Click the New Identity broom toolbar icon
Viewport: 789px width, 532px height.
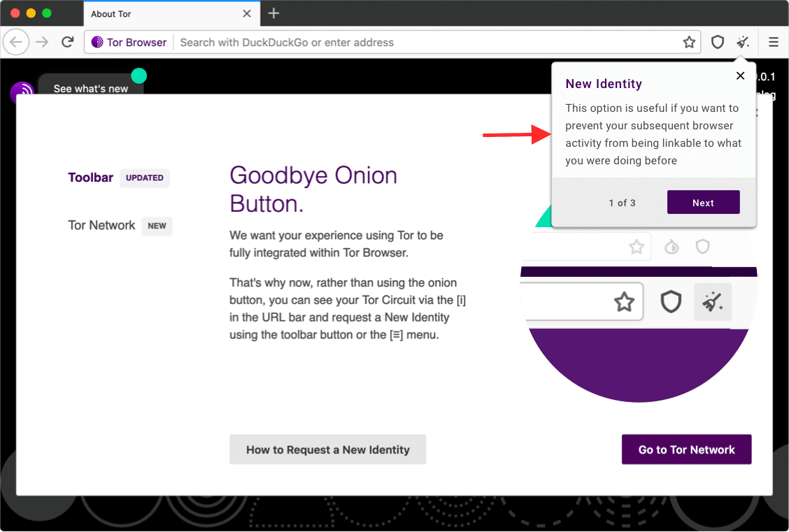744,42
